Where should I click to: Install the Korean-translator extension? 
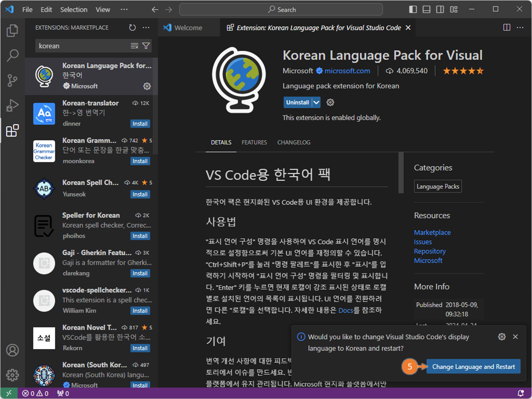[140, 124]
